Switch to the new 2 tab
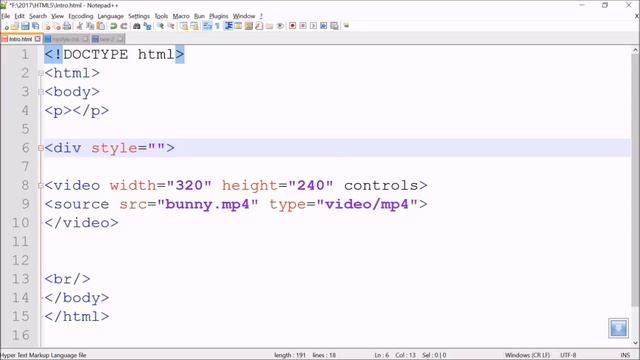The image size is (640, 360). point(107,39)
